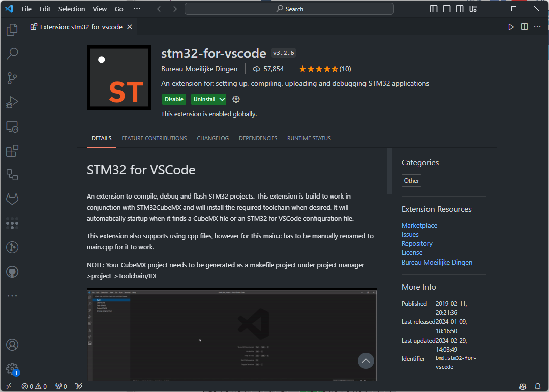Open the View menu
The width and height of the screenshot is (549, 392).
point(99,9)
